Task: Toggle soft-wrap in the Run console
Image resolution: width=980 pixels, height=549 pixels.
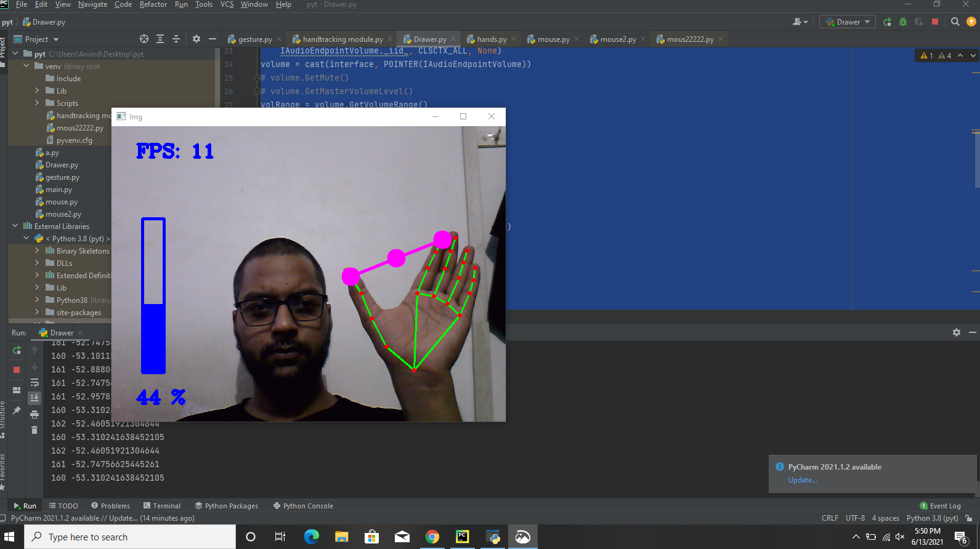Action: click(x=34, y=382)
